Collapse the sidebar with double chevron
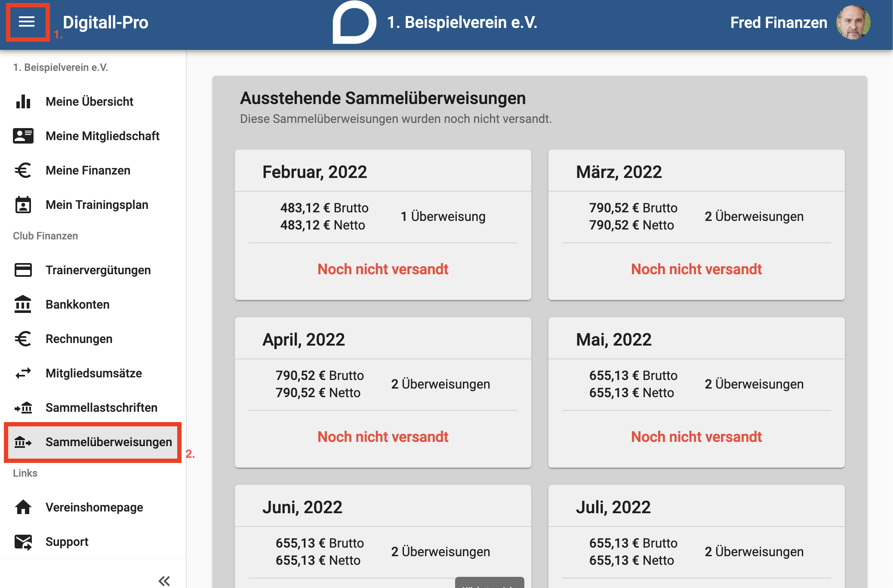This screenshot has width=893, height=588. pos(164,581)
